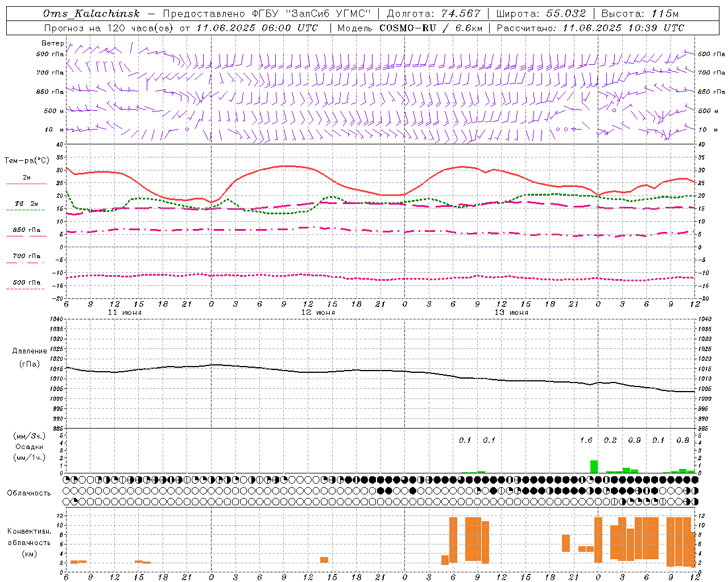Click the "Ветер" wind panel label

[52, 43]
